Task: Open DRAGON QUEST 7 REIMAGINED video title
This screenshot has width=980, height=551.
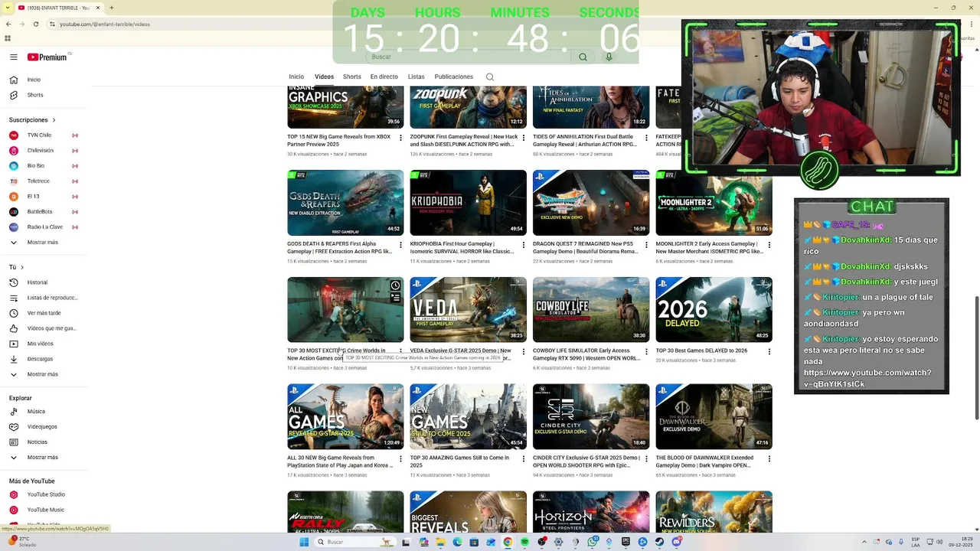Action: point(586,247)
